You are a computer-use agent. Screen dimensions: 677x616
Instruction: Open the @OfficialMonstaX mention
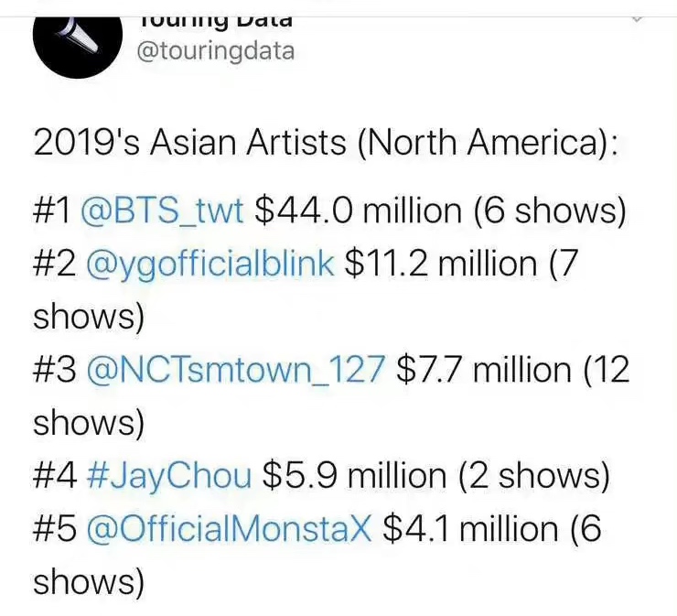point(229,529)
